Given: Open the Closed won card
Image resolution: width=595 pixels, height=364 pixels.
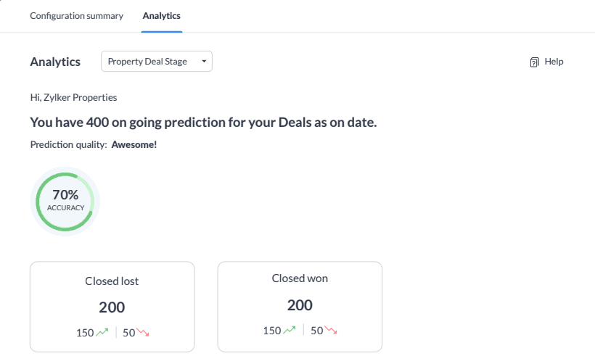Looking at the screenshot, I should (300, 305).
